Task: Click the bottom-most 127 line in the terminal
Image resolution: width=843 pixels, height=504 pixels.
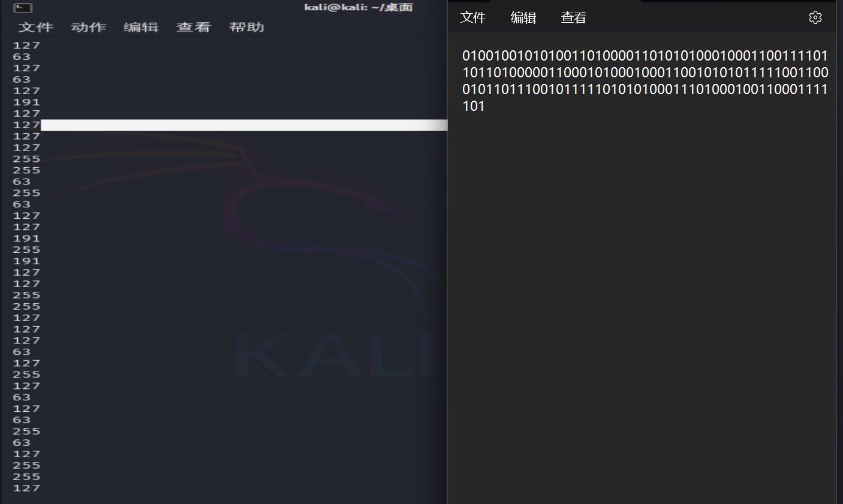Action: (x=26, y=488)
